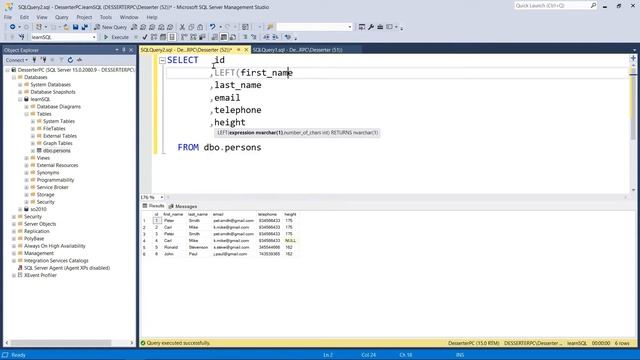This screenshot has width=640, height=360.
Task: Close the Object Explorer panel
Action: [131, 50]
